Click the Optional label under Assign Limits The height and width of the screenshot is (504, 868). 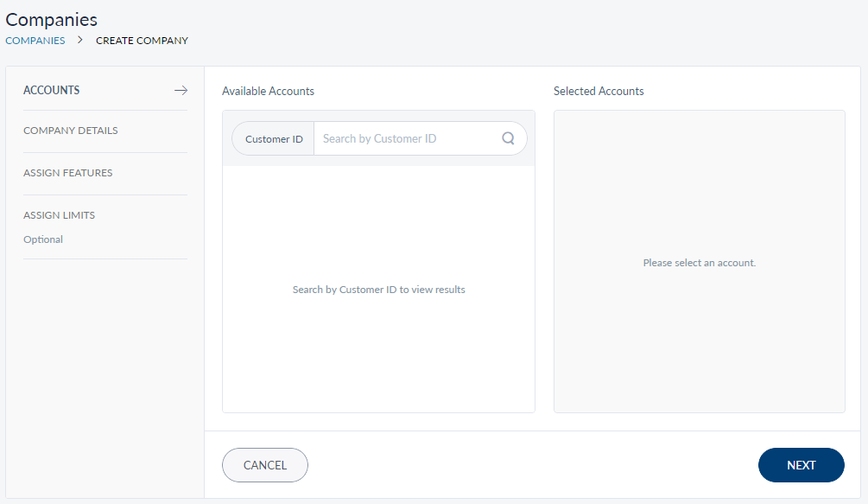[43, 239]
